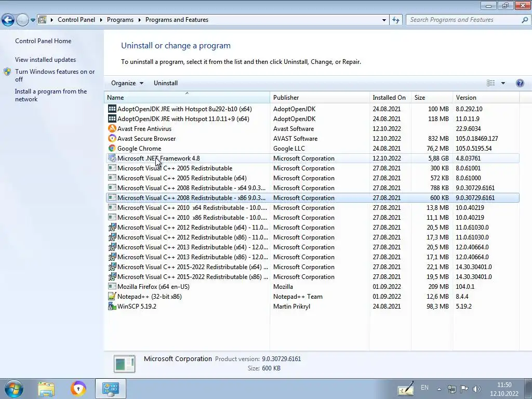Go forward with the Forward arrow button
Screen dimensions: 532x399
pos(22,20)
